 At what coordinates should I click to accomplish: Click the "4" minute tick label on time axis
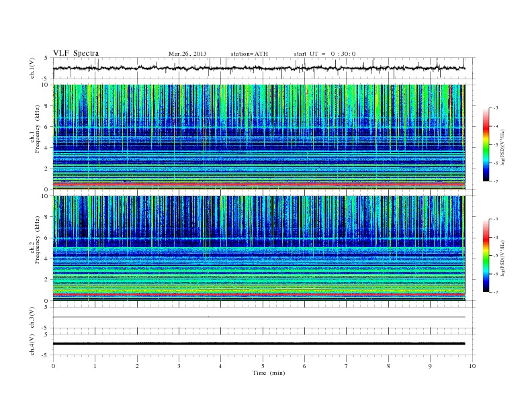(220, 366)
